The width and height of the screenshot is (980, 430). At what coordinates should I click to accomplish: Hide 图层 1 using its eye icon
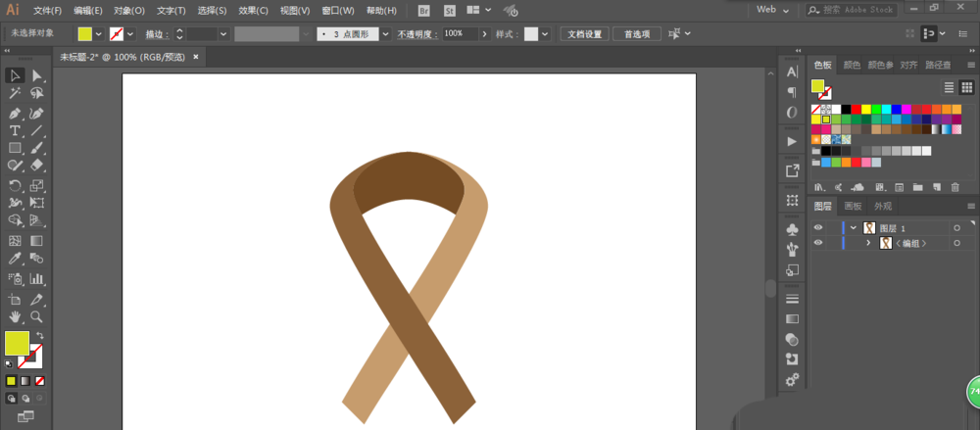pos(818,227)
